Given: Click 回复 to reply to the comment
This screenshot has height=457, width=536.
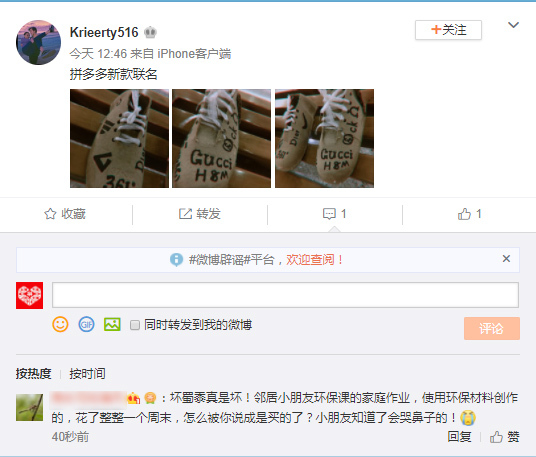Looking at the screenshot, I should [459, 437].
